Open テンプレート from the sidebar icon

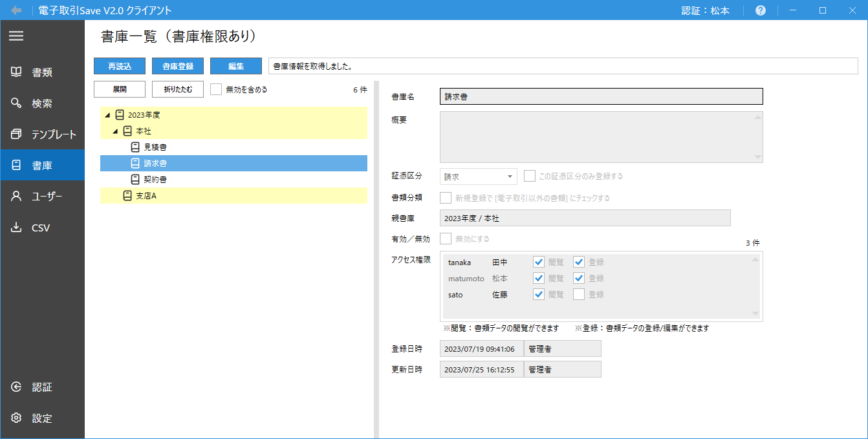tap(17, 134)
